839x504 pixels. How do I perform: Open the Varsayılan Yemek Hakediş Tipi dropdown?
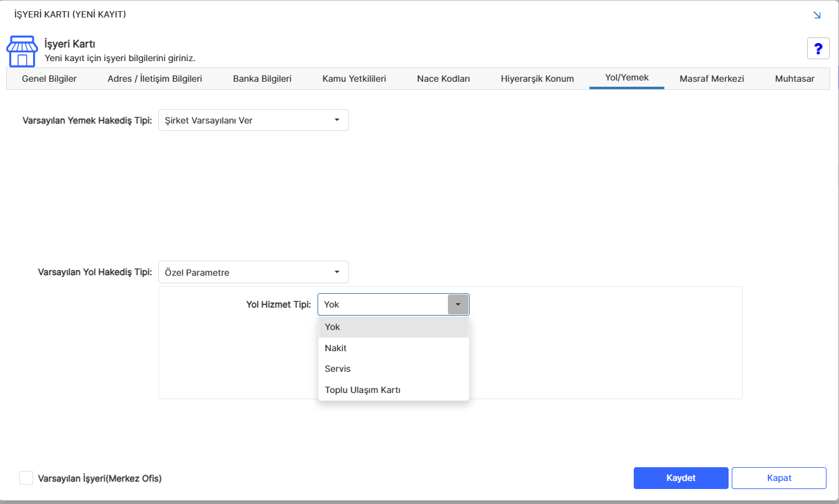pos(253,120)
